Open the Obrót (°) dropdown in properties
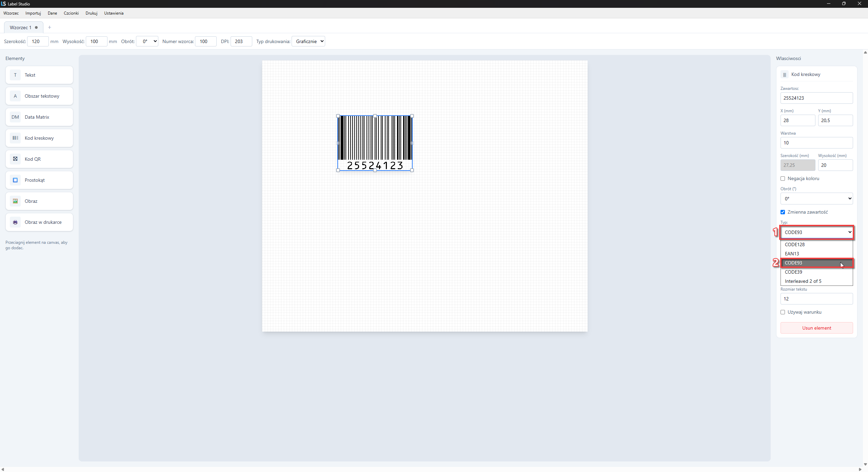Image resolution: width=868 pixels, height=472 pixels. [816, 199]
